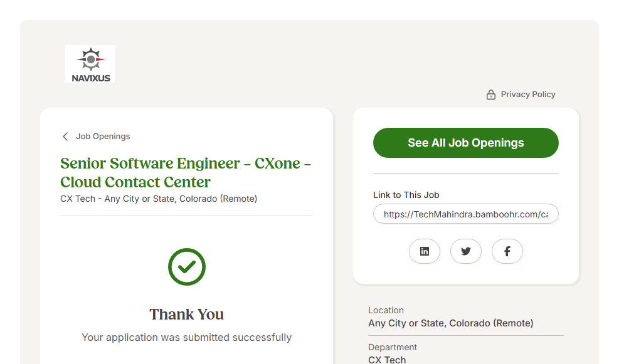This screenshot has height=364, width=619.
Task: Click the Navixus company logo
Action: tap(90, 64)
